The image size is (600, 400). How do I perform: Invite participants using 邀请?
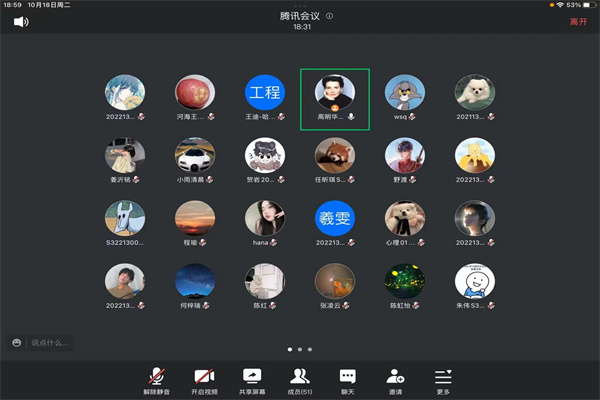click(x=395, y=378)
